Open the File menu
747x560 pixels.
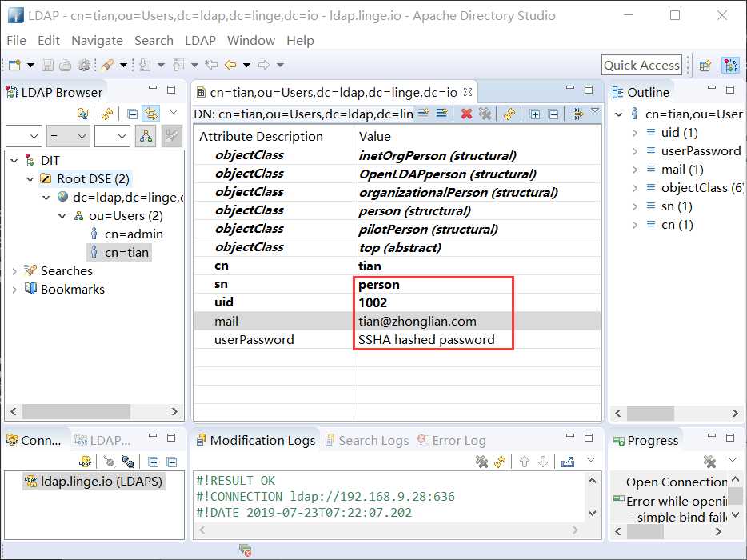[x=16, y=41]
